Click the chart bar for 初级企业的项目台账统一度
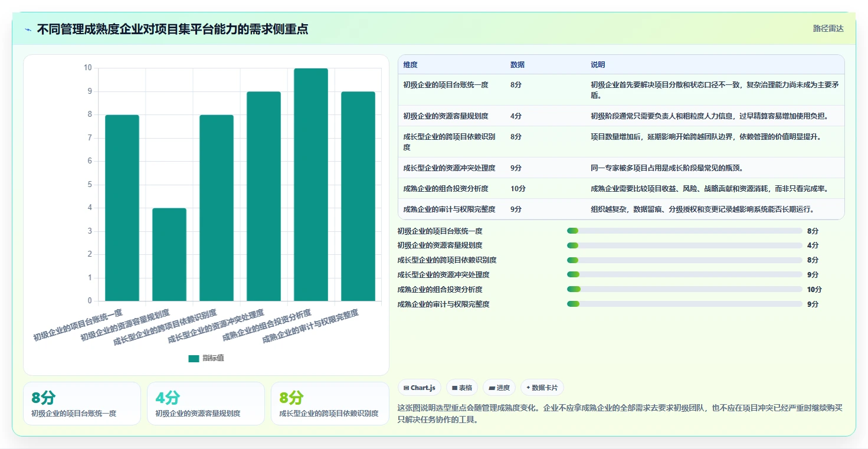Screen dimensions: 868x449 (x=122, y=208)
